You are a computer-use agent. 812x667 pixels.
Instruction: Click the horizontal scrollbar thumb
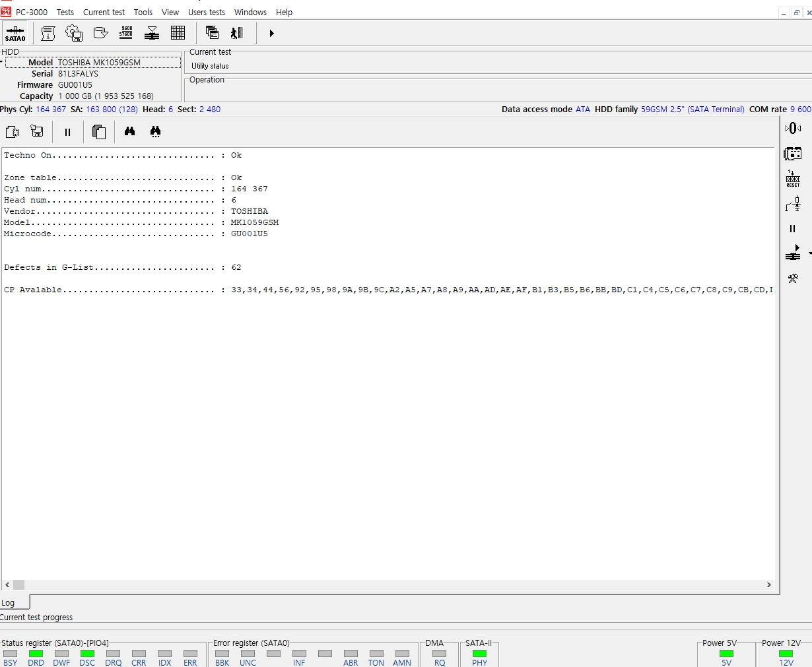click(19, 585)
